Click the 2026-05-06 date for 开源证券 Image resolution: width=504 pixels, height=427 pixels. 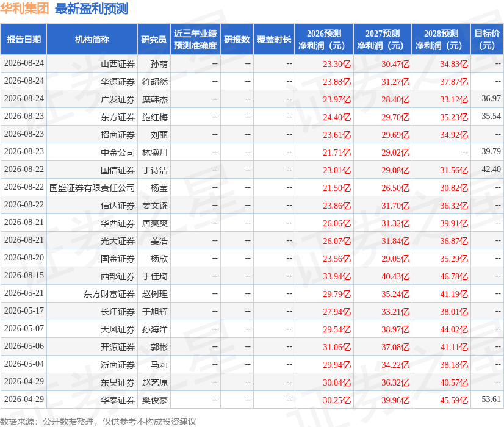[x=24, y=346]
